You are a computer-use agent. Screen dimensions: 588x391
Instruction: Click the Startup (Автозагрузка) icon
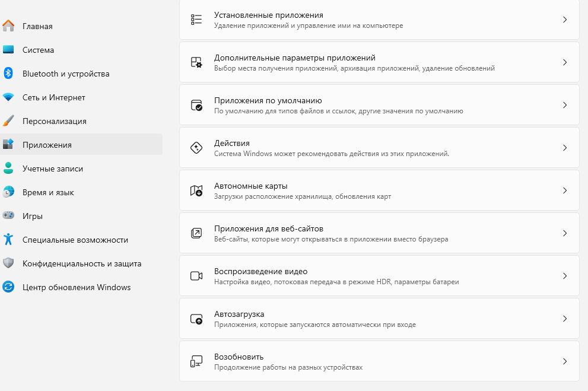click(x=196, y=319)
